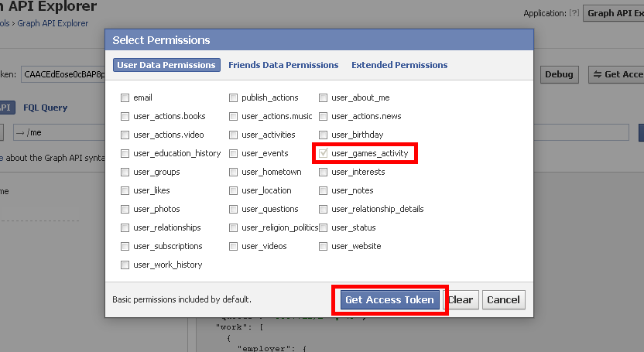Viewport: 644px width, 352px height.
Task: Check the user_location permission
Action: pyautogui.click(x=233, y=191)
